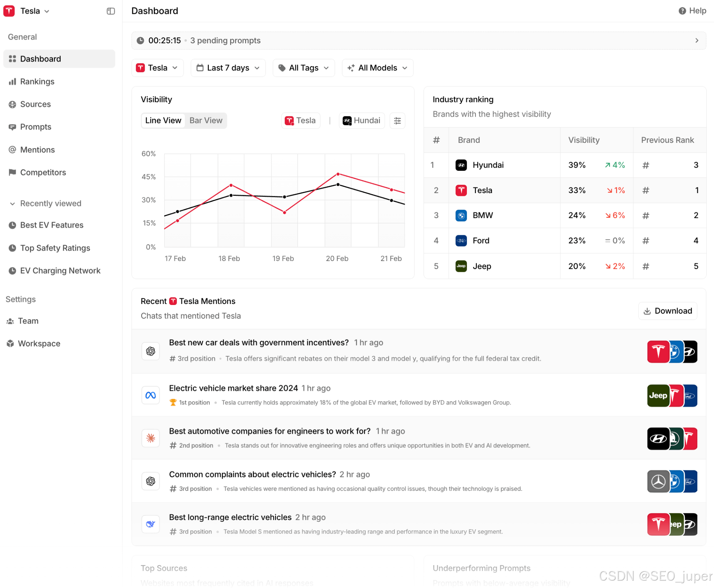Open the All Models filter dropdown

(x=378, y=68)
